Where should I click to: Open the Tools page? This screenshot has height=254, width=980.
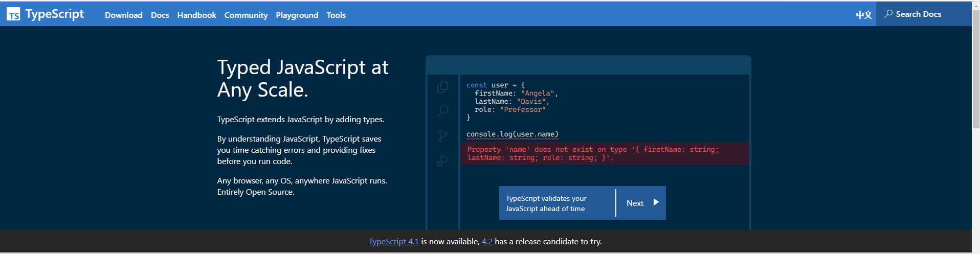[x=336, y=15]
